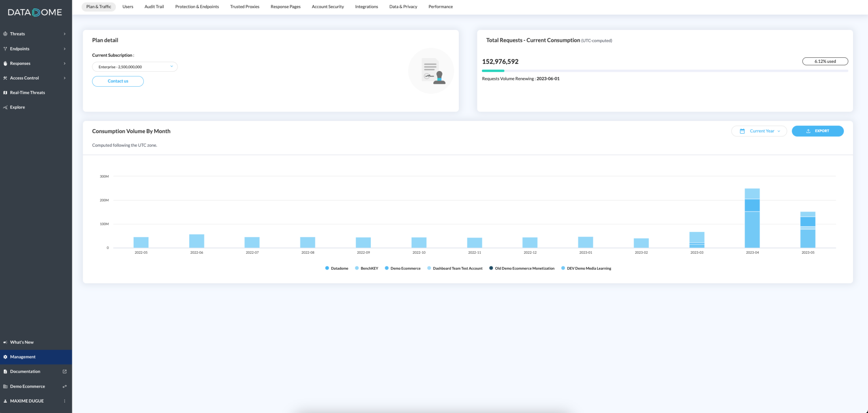
Task: Open the Current Year period dropdown
Action: tap(759, 131)
